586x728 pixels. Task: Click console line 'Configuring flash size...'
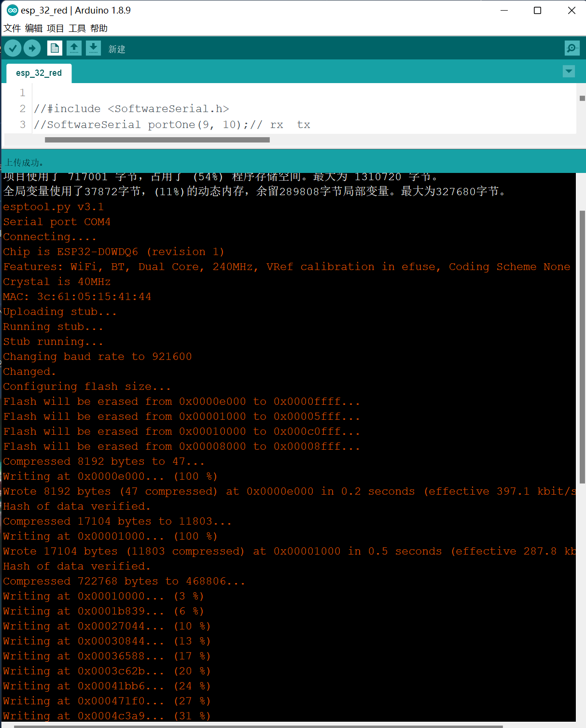coord(87,386)
